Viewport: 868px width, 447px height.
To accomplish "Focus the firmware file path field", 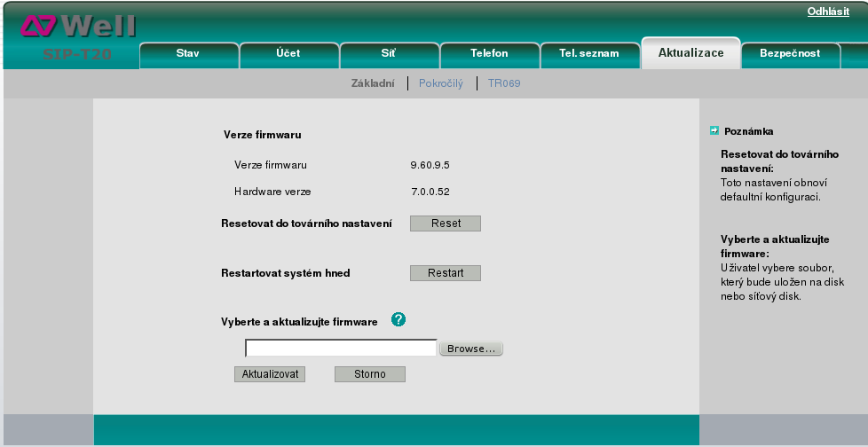I will [x=341, y=349].
